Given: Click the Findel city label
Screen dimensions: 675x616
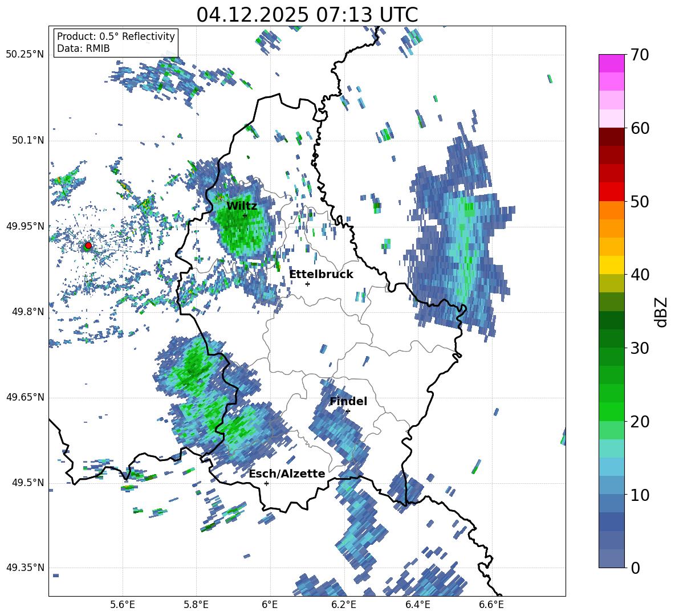Looking at the screenshot, I should coord(348,401).
